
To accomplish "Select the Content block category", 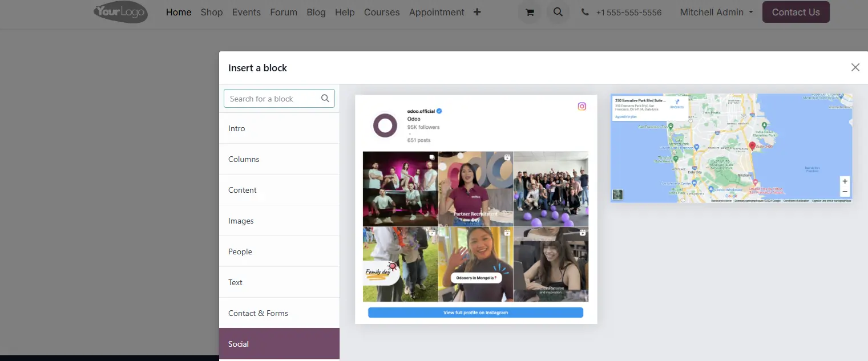I will [x=280, y=190].
